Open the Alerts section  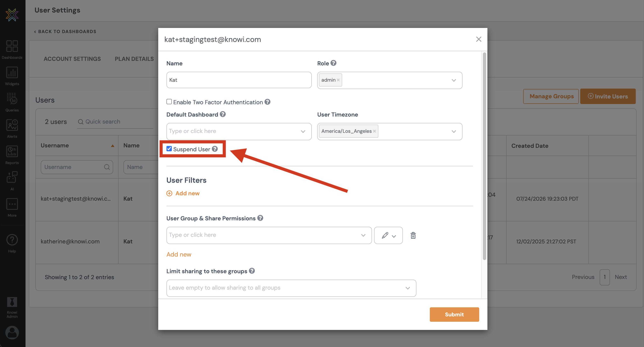coord(12,129)
